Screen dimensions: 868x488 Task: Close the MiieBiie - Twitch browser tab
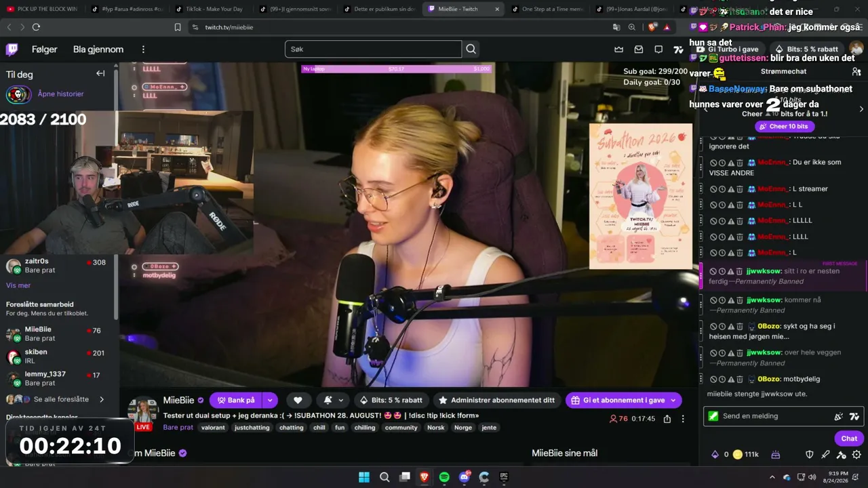497,9
